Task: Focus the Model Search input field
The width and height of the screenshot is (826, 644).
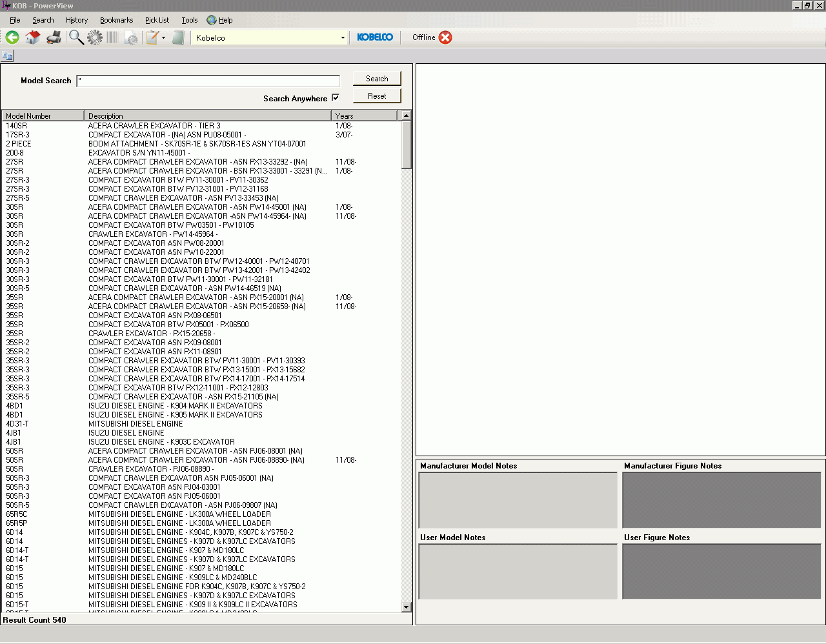Action: pos(208,81)
